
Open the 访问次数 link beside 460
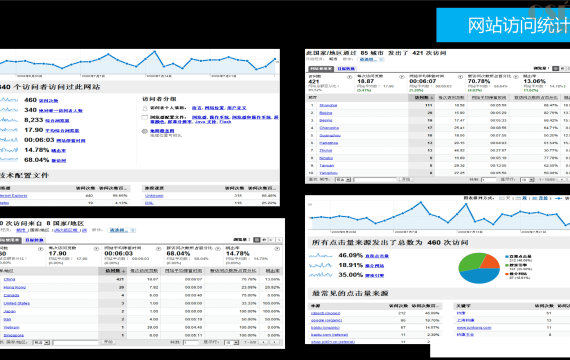point(49,101)
